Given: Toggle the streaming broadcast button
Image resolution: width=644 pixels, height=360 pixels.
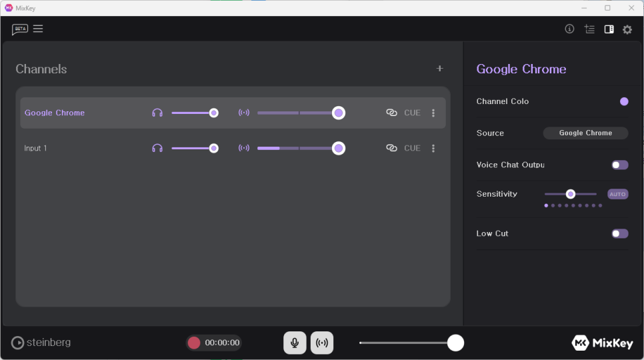Looking at the screenshot, I should point(322,343).
